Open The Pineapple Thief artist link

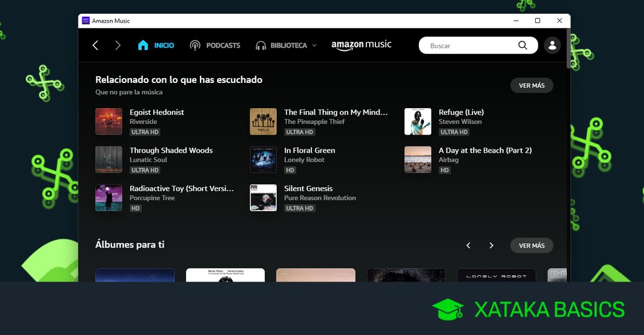[314, 121]
